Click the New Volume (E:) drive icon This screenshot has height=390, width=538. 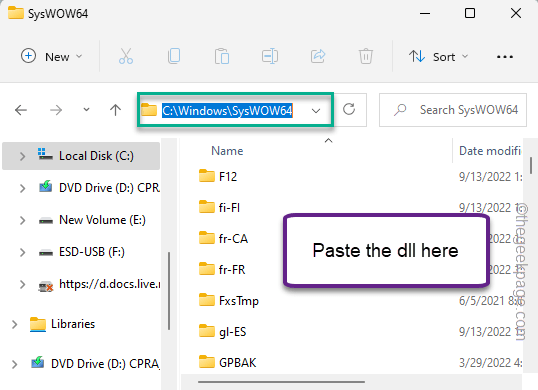click(46, 221)
